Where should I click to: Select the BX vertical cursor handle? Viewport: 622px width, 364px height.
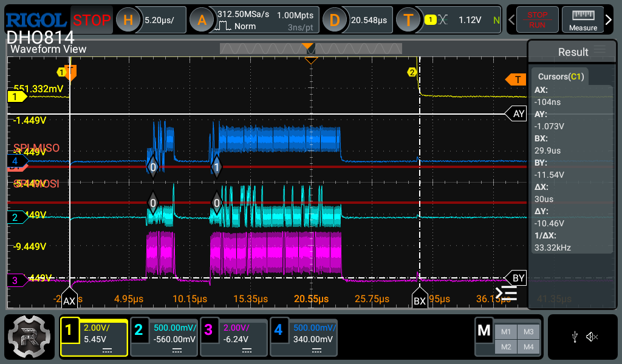[x=420, y=298]
